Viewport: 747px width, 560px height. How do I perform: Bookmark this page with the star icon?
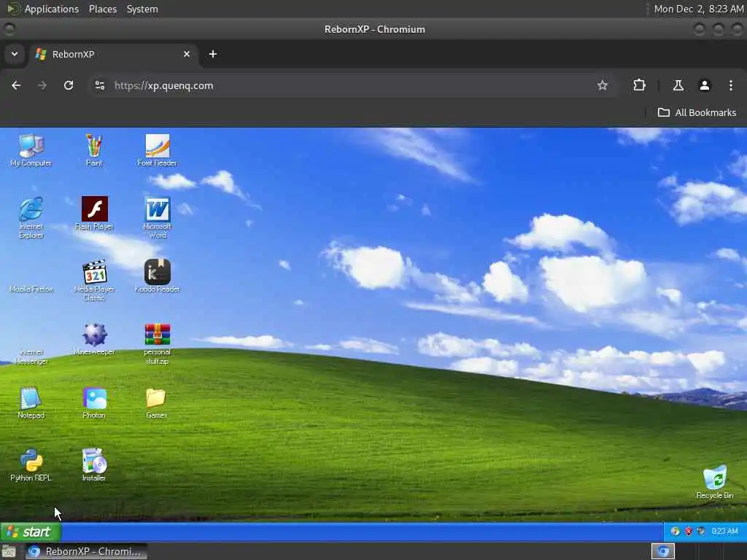pyautogui.click(x=603, y=86)
